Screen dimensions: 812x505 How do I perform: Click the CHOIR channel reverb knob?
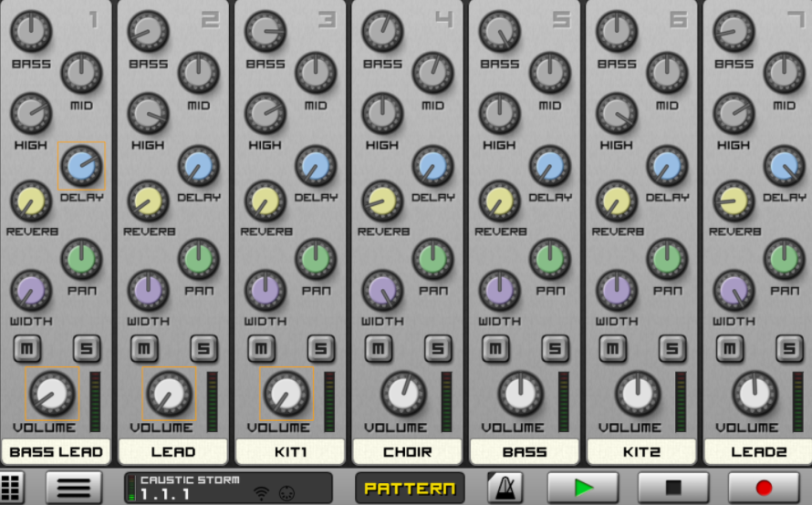[383, 201]
